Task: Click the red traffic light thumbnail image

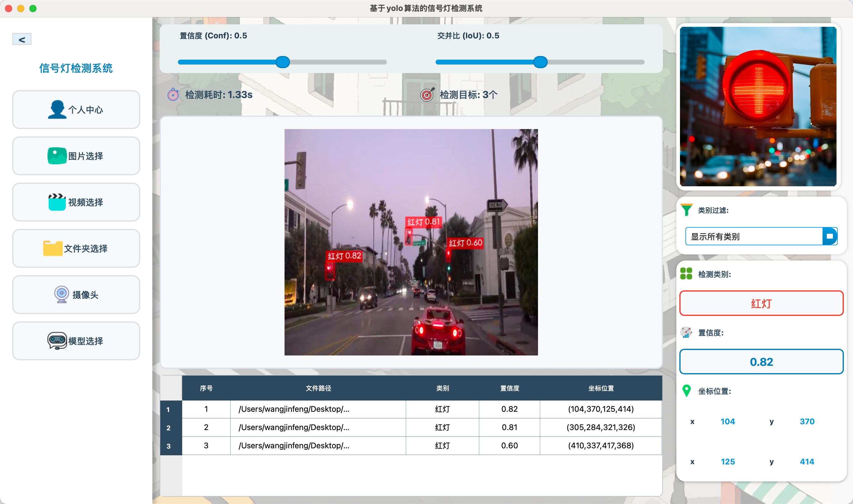Action: tap(758, 106)
